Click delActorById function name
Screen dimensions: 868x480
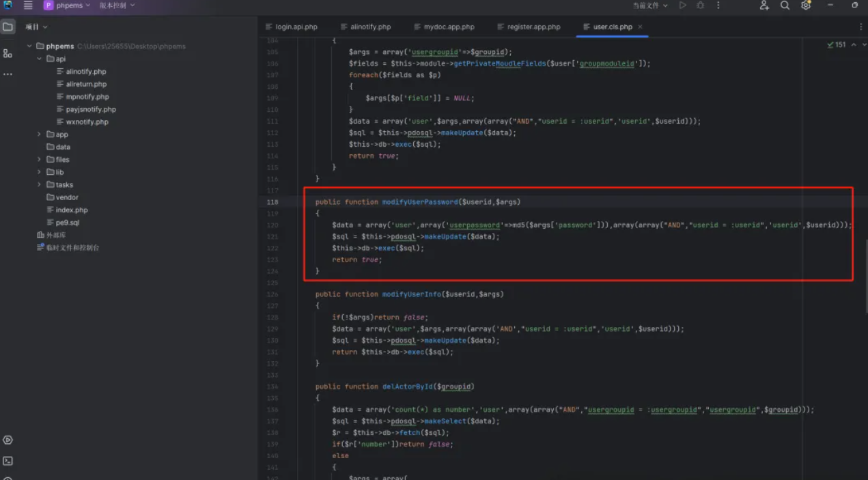408,386
